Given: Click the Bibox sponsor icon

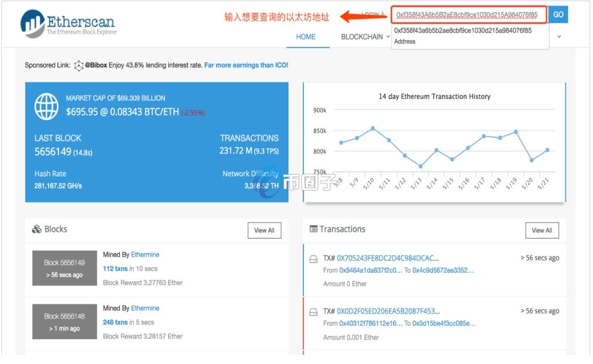Looking at the screenshot, I should [x=79, y=65].
